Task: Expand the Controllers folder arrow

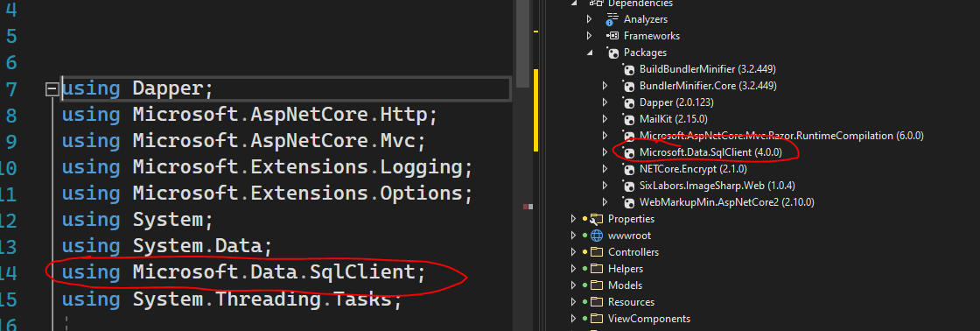Action: click(x=574, y=252)
